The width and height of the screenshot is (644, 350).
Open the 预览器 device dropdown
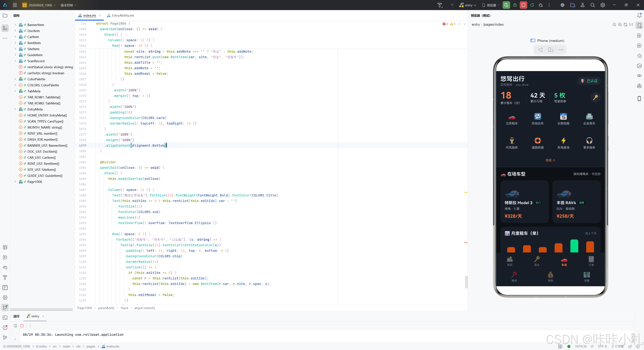pos(491,5)
